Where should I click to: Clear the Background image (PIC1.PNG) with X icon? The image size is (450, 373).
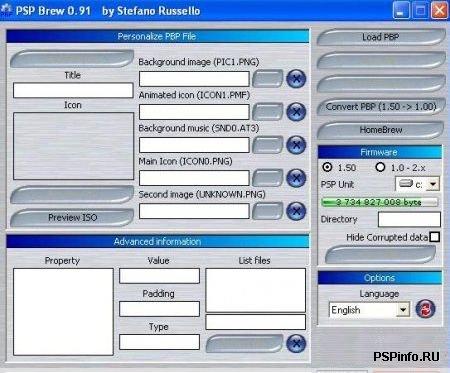click(x=296, y=79)
